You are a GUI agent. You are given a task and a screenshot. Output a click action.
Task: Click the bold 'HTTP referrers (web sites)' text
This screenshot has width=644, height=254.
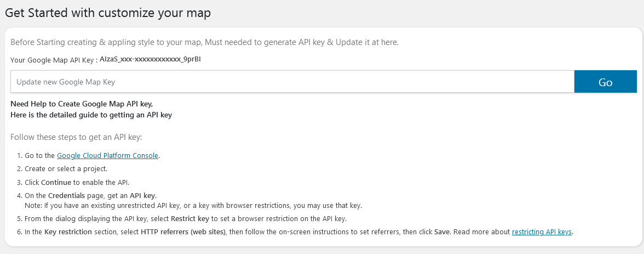click(x=183, y=232)
